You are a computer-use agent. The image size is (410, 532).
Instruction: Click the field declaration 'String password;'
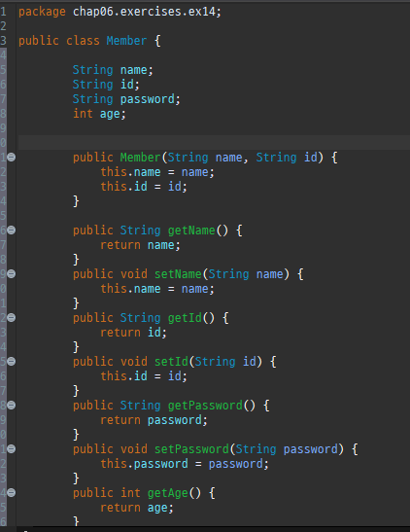[x=126, y=99]
